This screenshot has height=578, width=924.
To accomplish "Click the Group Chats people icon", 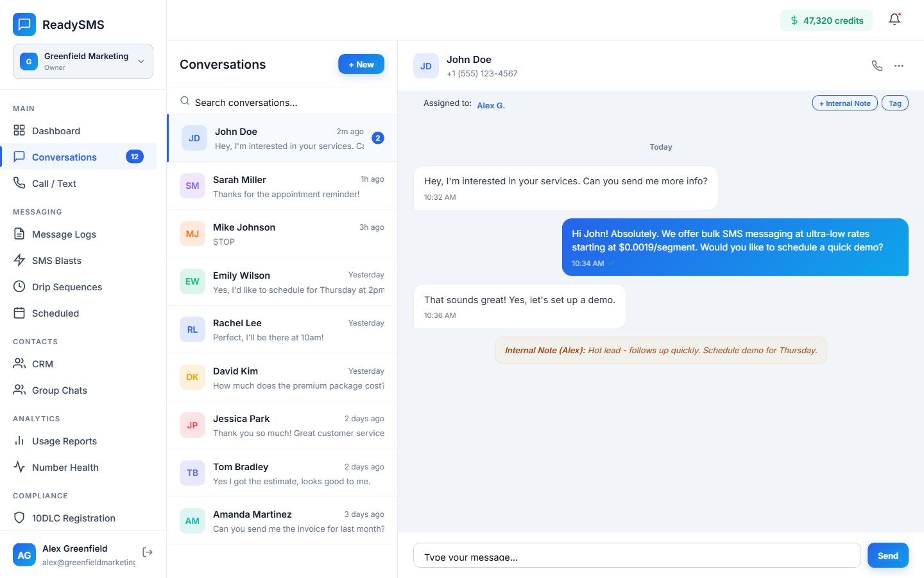I will tap(19, 390).
